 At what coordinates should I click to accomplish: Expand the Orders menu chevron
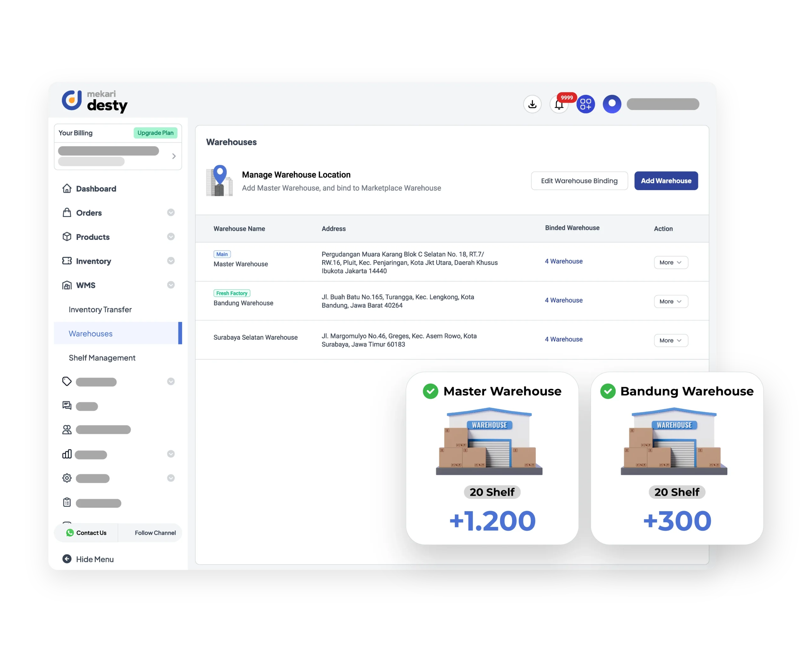coord(171,213)
